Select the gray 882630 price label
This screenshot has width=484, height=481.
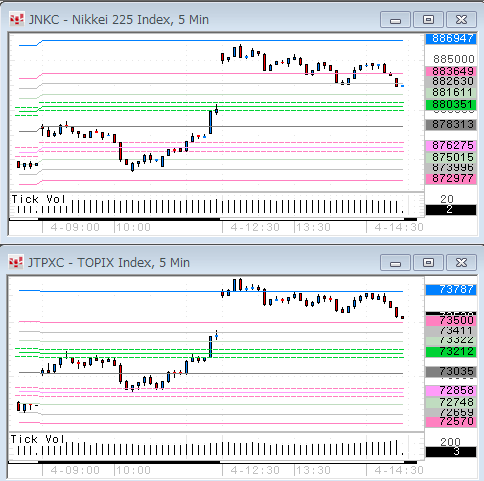451,81
